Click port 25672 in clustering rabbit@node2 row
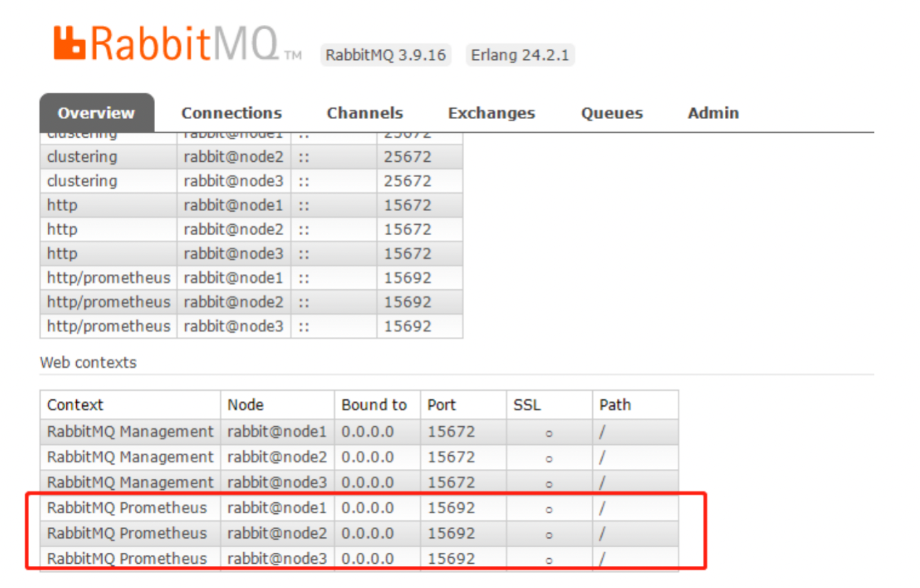This screenshot has width=920, height=588. point(407,157)
